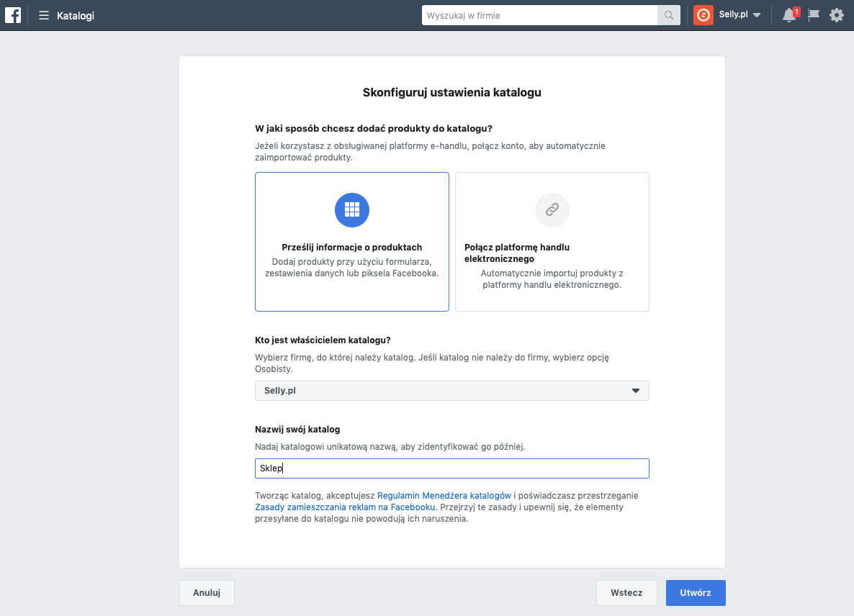Open the hamburger menu next to Katalogi
This screenshot has height=616, width=854.
(x=44, y=15)
